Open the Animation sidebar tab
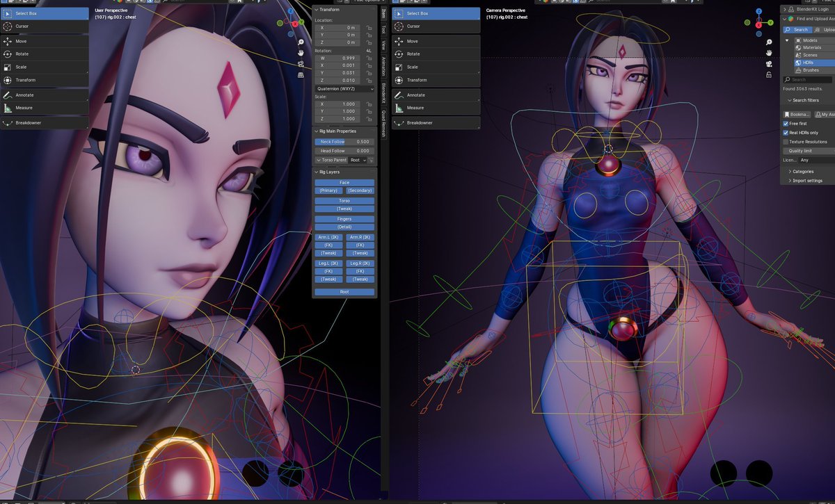This screenshot has height=504, width=835. [383, 67]
